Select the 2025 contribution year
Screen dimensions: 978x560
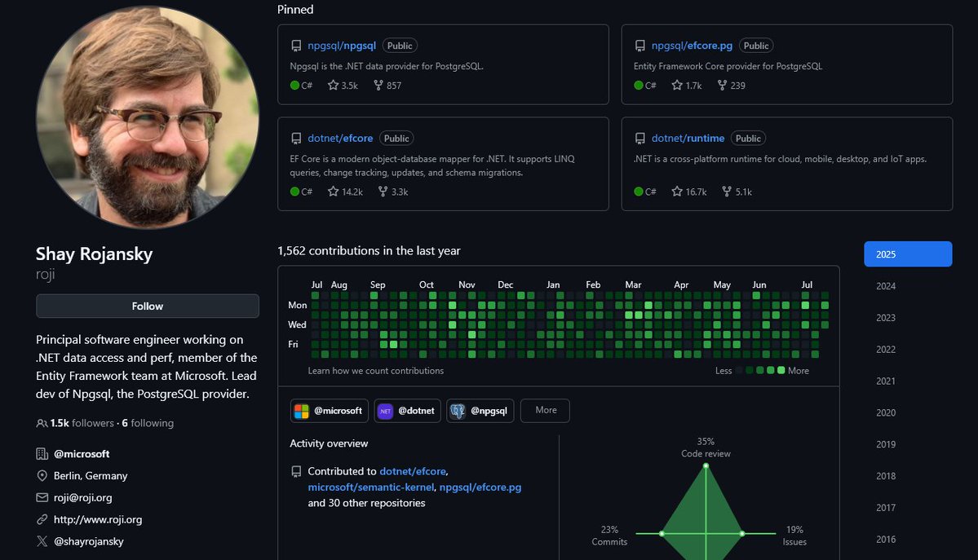pyautogui.click(x=908, y=254)
